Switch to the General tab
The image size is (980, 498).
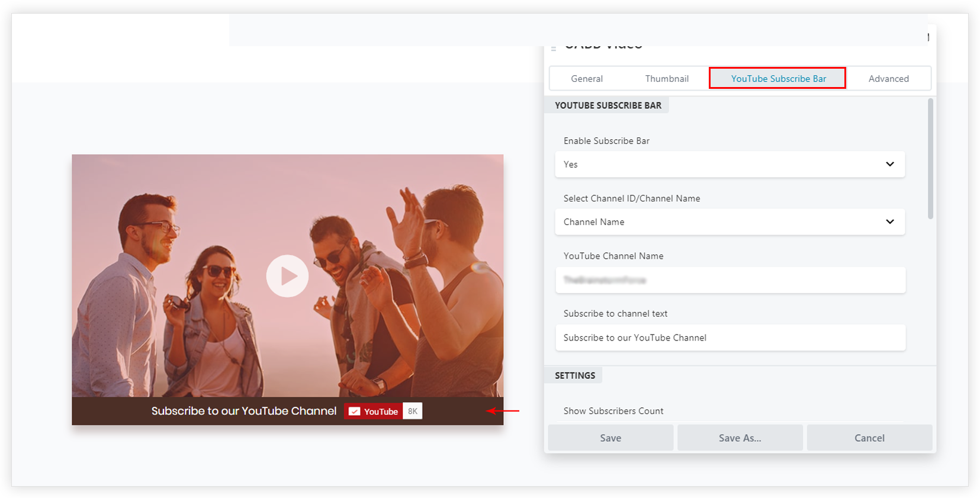tap(586, 79)
